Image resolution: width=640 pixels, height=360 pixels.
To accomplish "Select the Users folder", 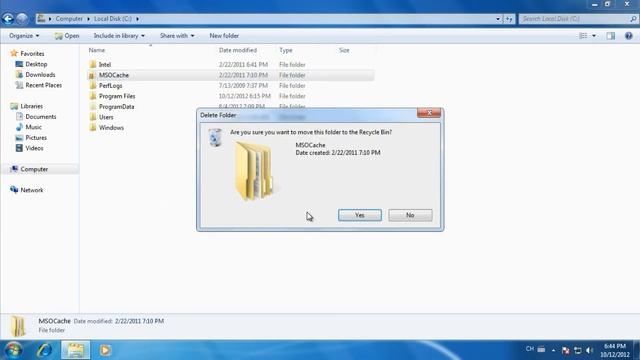I will pyautogui.click(x=106, y=118).
